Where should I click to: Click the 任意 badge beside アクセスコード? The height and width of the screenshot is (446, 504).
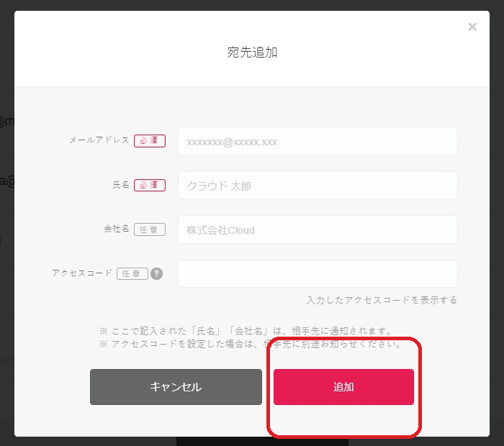(x=132, y=273)
